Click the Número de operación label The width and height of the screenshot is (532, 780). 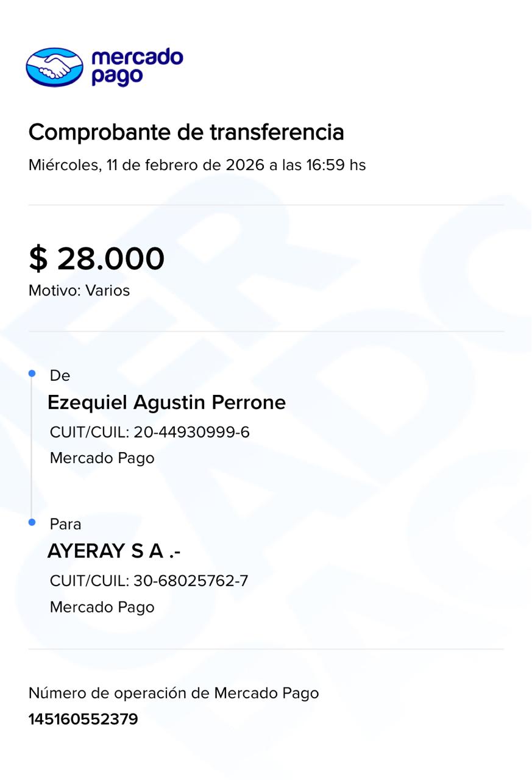pos(174,693)
